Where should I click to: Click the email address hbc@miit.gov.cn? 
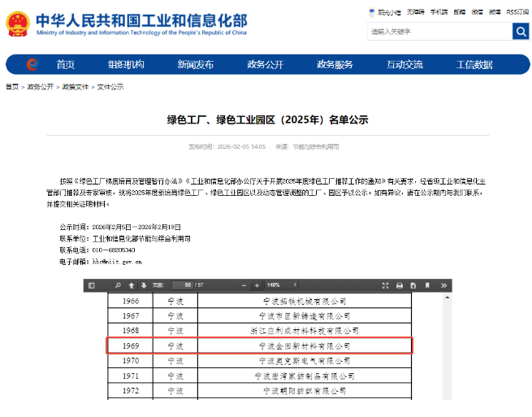pyautogui.click(x=117, y=262)
